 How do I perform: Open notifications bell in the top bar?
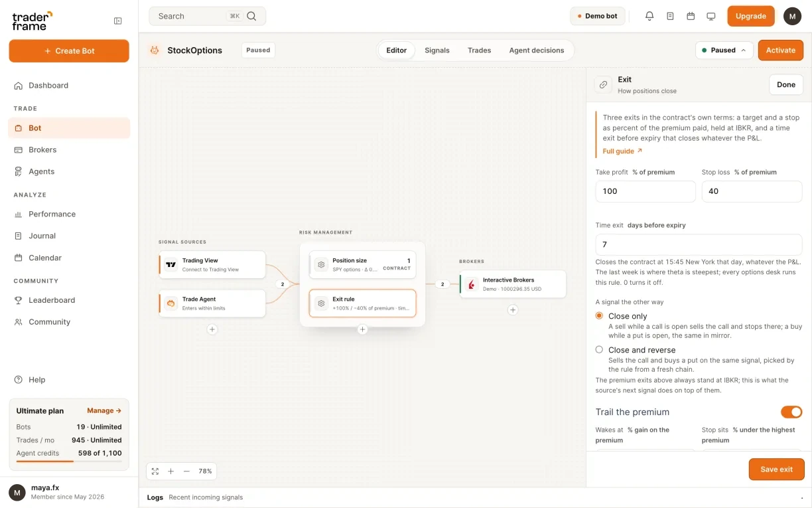point(649,16)
